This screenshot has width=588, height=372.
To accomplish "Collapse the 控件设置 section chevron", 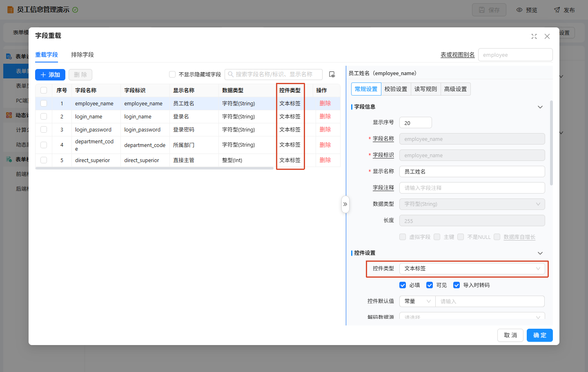I will tap(540, 253).
